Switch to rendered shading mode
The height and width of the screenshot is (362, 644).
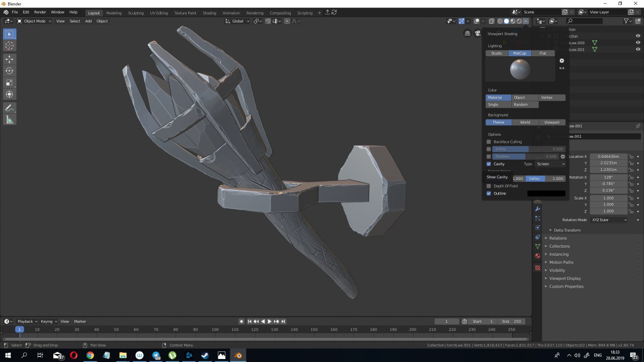(519, 21)
